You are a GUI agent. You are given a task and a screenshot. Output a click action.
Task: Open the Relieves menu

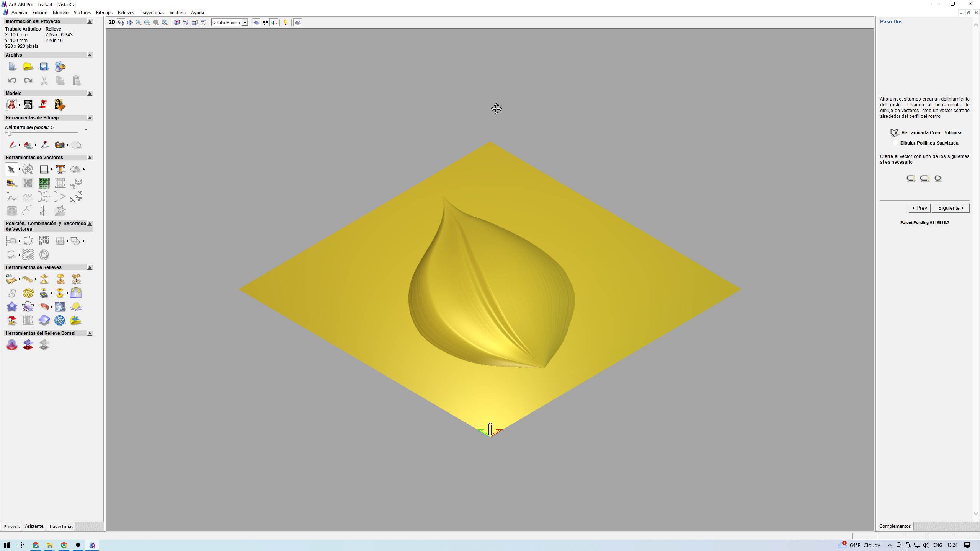[x=126, y=13]
